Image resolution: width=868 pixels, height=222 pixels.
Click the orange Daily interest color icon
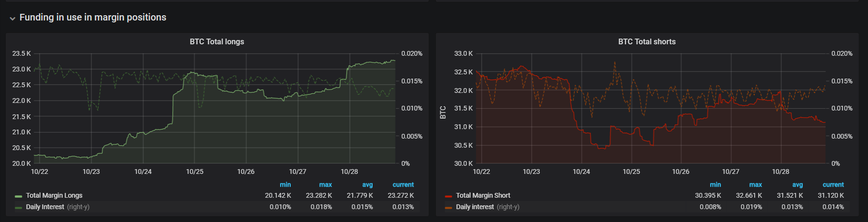coord(448,207)
